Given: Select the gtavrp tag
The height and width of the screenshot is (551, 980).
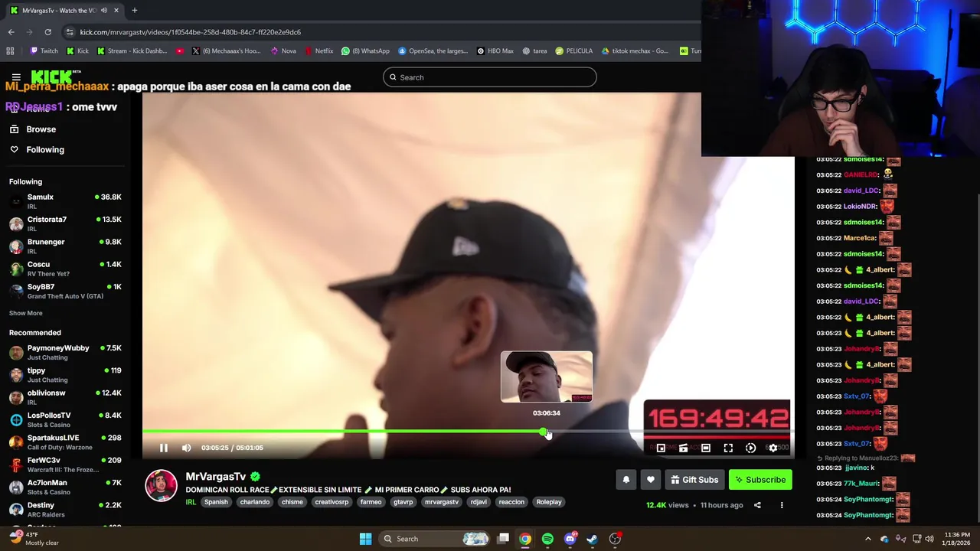Looking at the screenshot, I should (403, 502).
